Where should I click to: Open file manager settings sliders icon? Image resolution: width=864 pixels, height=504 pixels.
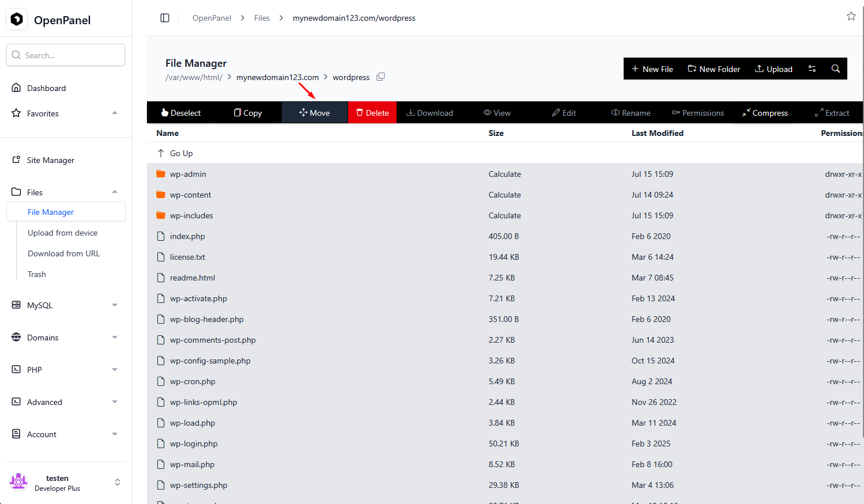point(812,69)
